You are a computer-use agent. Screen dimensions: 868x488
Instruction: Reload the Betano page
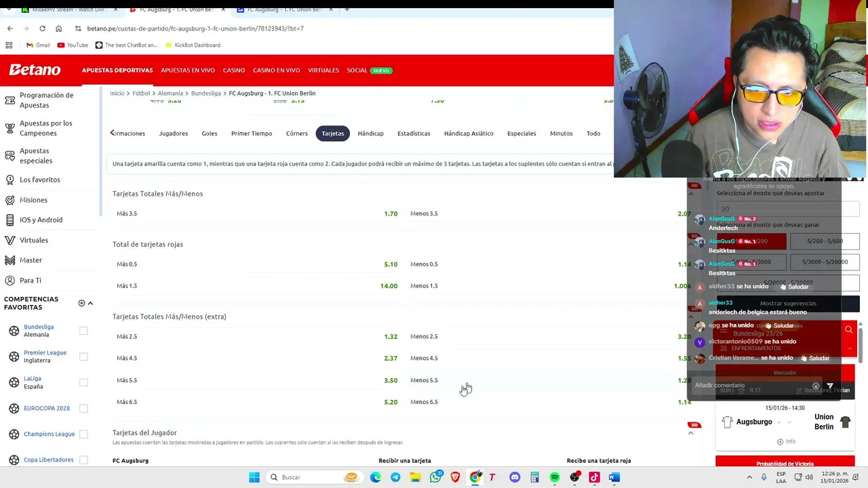pyautogui.click(x=42, y=28)
